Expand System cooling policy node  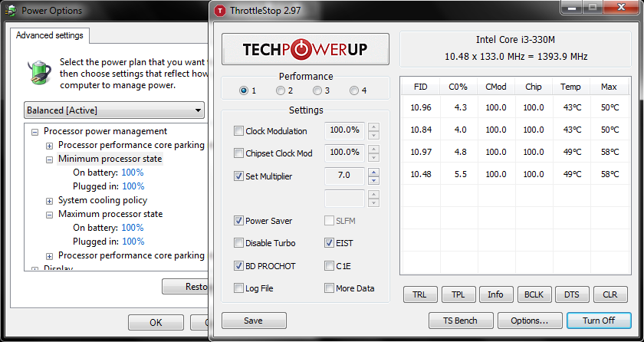(x=49, y=201)
